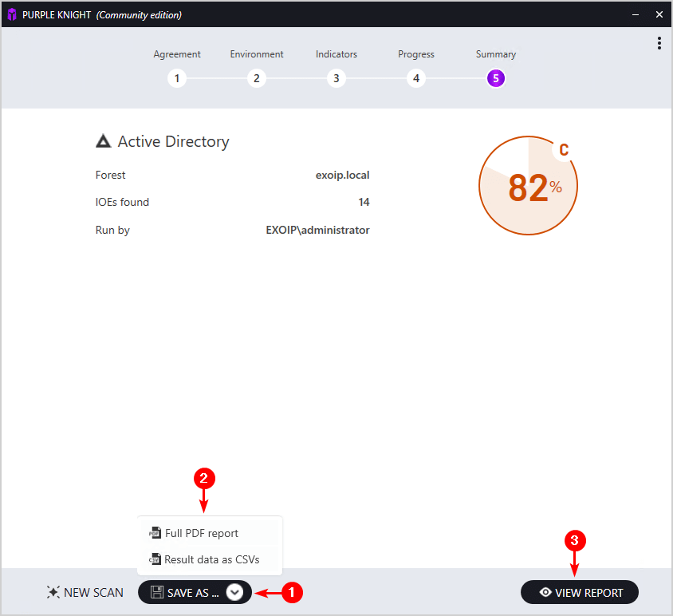
Task: Click the Indicators step label
Action: pos(336,54)
